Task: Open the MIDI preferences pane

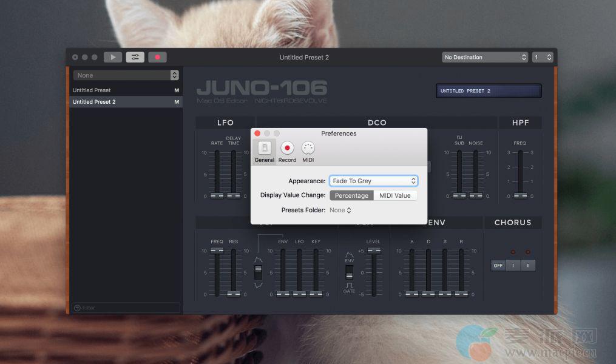Action: click(x=308, y=151)
